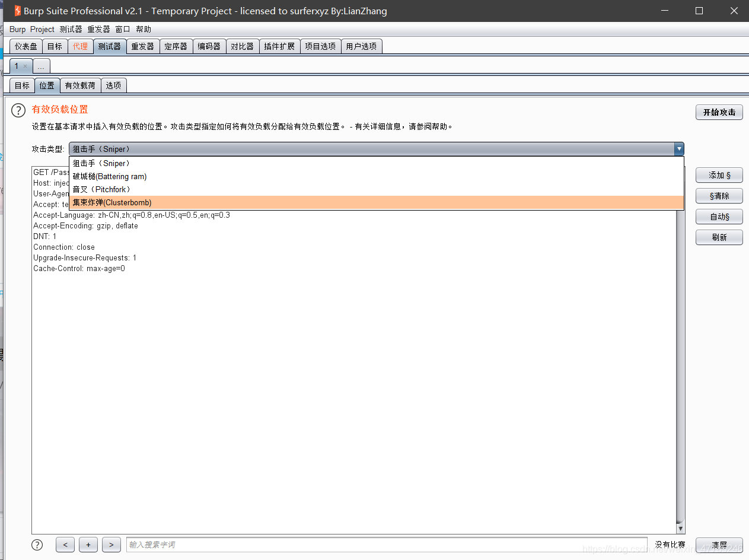
Task: Switch to the 插件扩展 tab
Action: coord(279,46)
